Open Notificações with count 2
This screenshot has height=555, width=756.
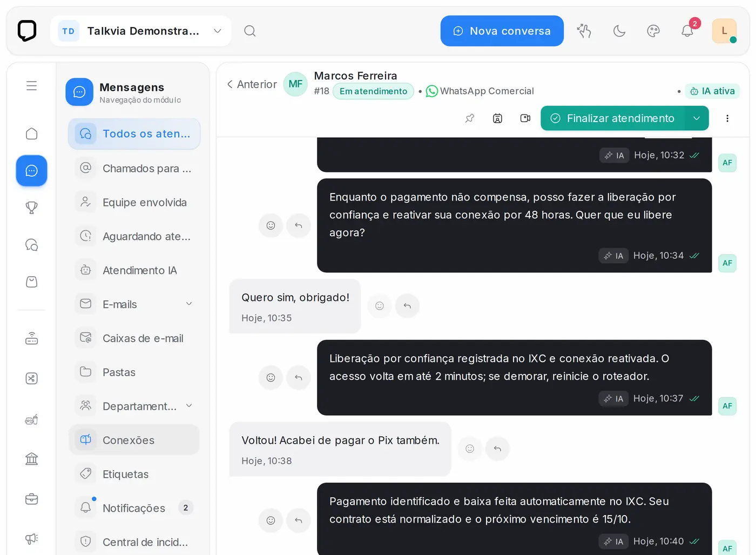[x=134, y=508]
